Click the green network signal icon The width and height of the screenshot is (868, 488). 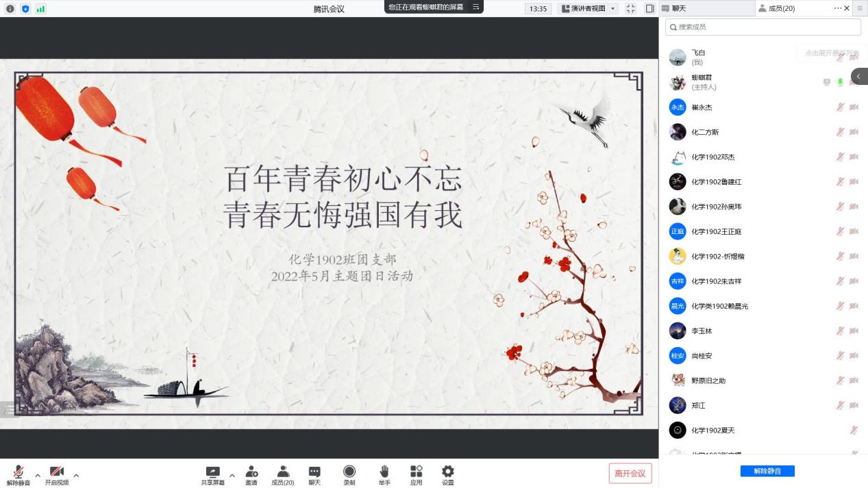pyautogui.click(x=40, y=9)
